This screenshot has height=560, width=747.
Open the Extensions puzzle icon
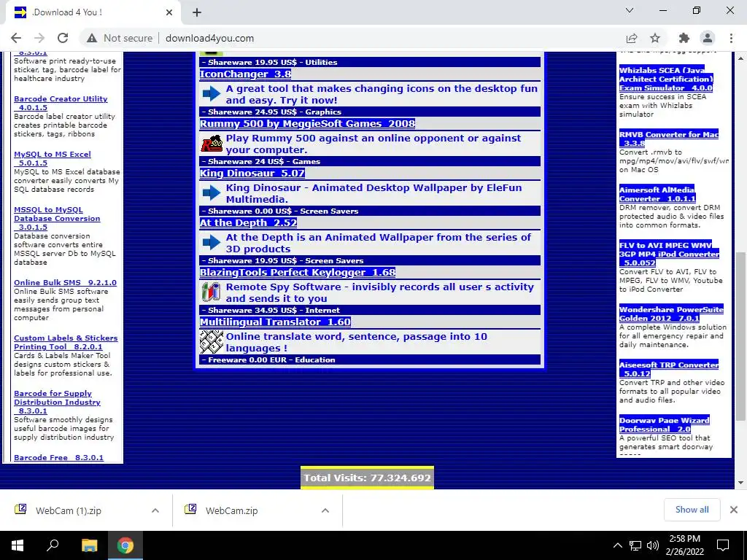coord(684,38)
